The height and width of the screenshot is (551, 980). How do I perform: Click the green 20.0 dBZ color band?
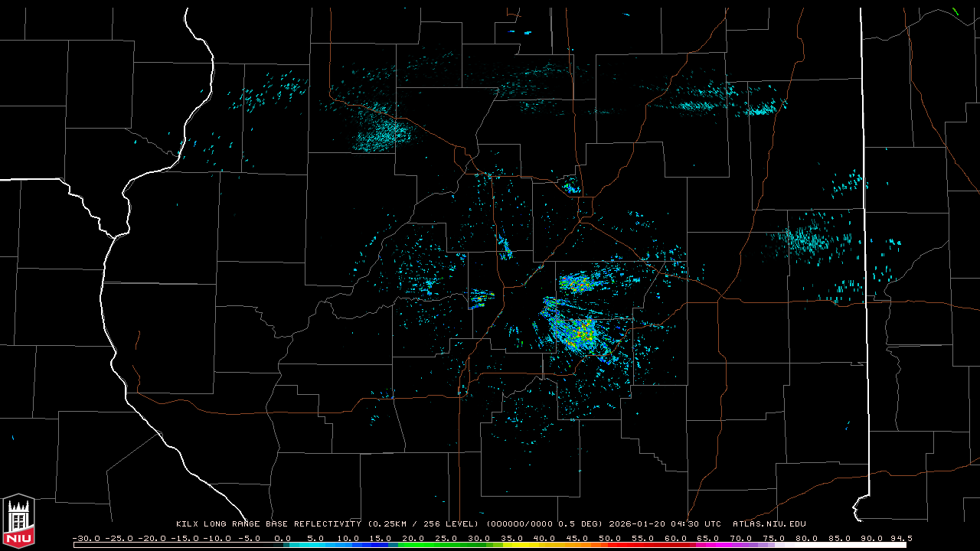413,545
